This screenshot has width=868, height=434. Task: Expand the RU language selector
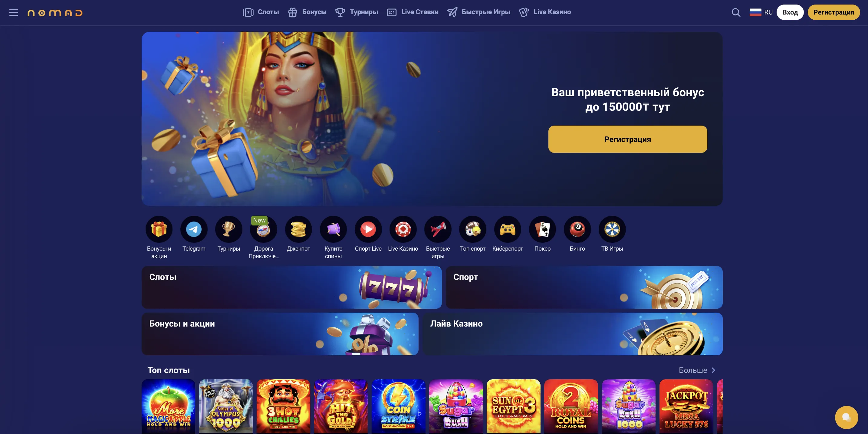pos(761,12)
